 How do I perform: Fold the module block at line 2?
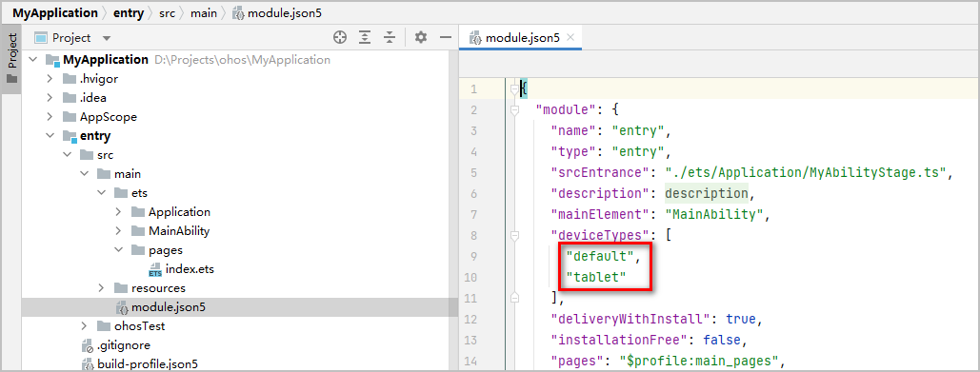(x=515, y=109)
